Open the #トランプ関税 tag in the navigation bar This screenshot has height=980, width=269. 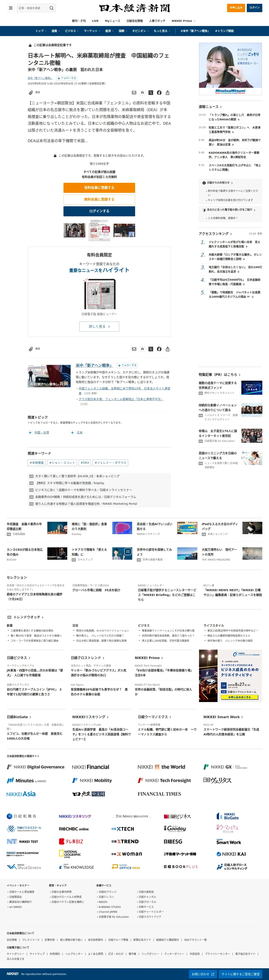pyautogui.click(x=225, y=31)
